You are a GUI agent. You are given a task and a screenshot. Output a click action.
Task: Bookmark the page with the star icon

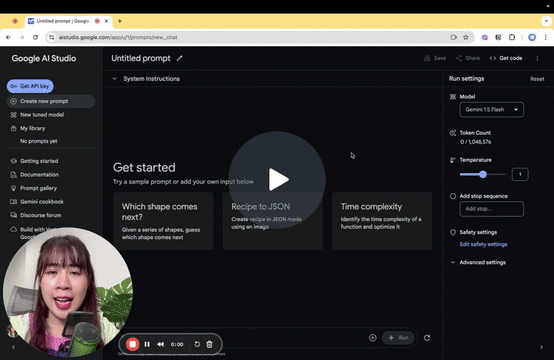pyautogui.click(x=466, y=37)
